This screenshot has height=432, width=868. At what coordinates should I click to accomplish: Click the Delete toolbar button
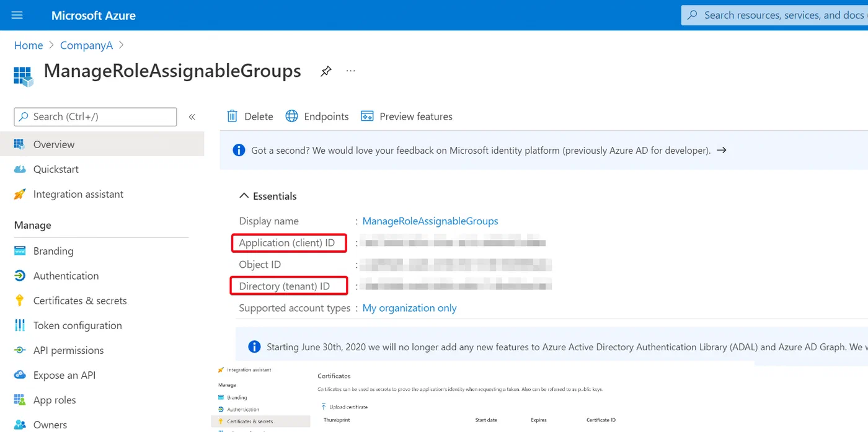pyautogui.click(x=250, y=117)
